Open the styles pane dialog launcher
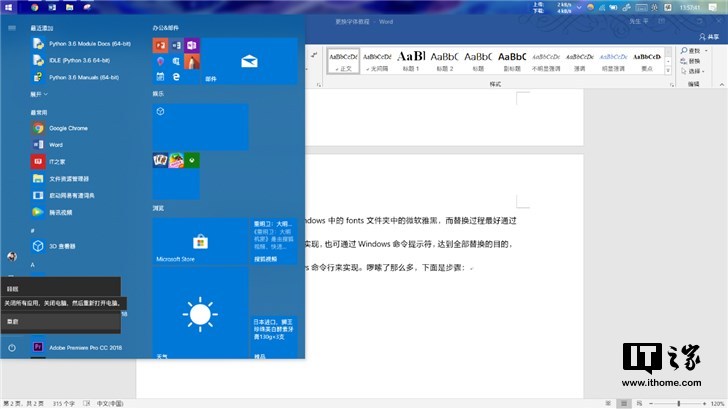The width and height of the screenshot is (728, 409). click(671, 84)
